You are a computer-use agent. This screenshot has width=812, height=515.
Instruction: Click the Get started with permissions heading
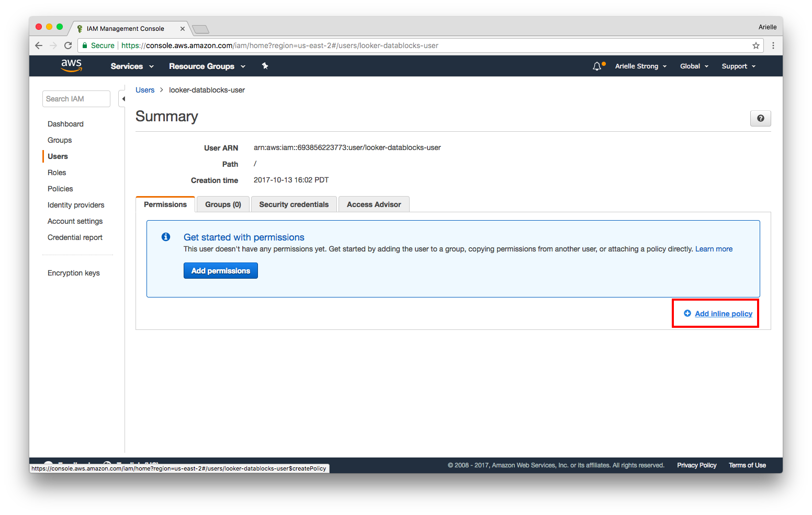pos(244,237)
